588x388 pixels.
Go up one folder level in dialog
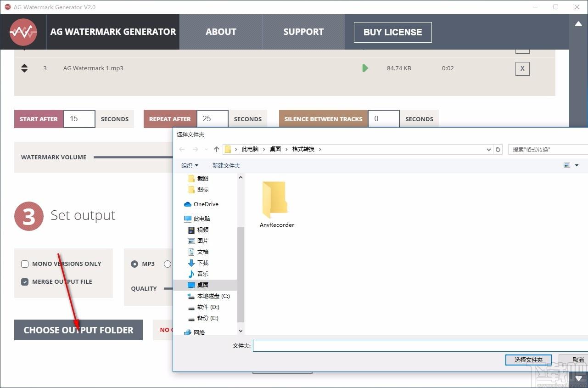pyautogui.click(x=217, y=149)
